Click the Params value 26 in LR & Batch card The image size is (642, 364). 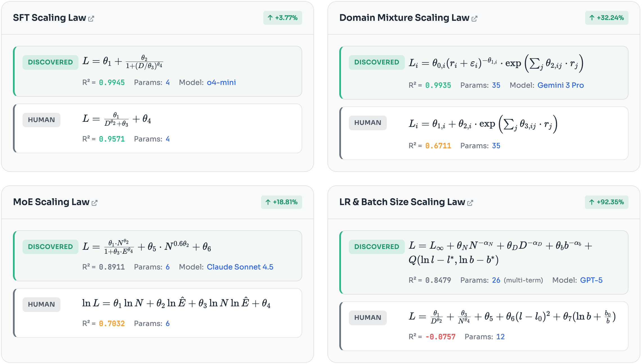[x=497, y=280]
